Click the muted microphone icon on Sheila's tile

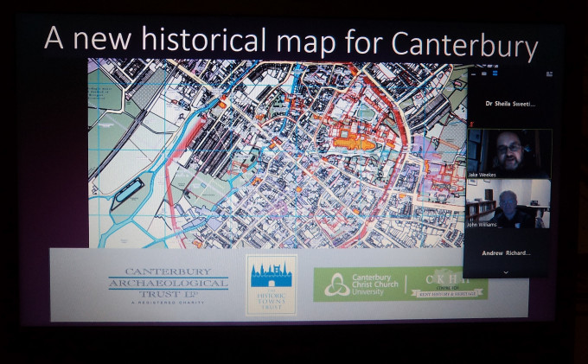pos(470,125)
